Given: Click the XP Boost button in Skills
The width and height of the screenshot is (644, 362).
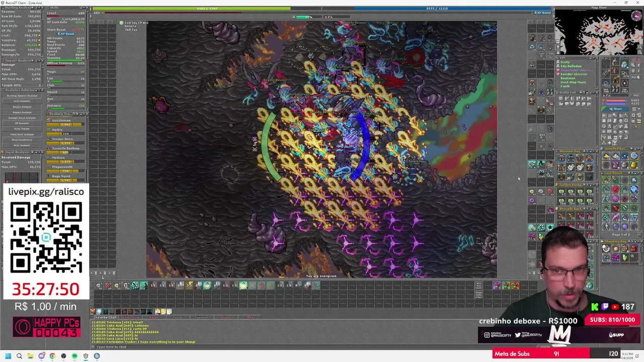Looking at the screenshot, I should pos(65,34).
